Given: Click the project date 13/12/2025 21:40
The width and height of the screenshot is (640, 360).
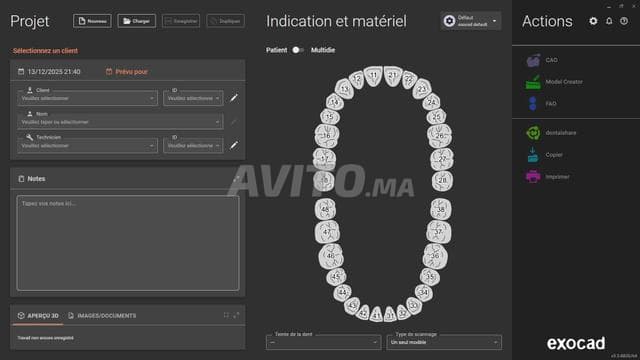Looking at the screenshot, I should click(49, 72).
